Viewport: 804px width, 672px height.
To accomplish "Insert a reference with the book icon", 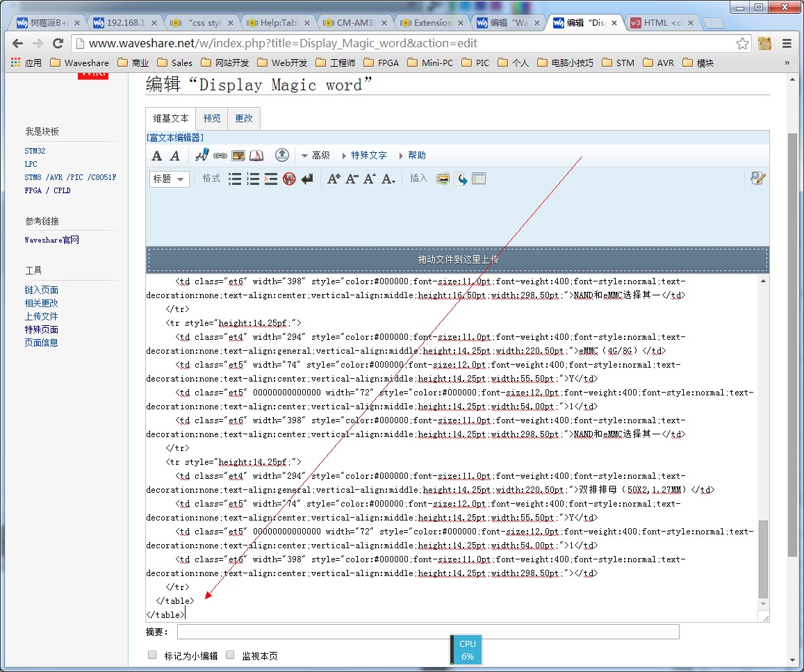I will (256, 155).
